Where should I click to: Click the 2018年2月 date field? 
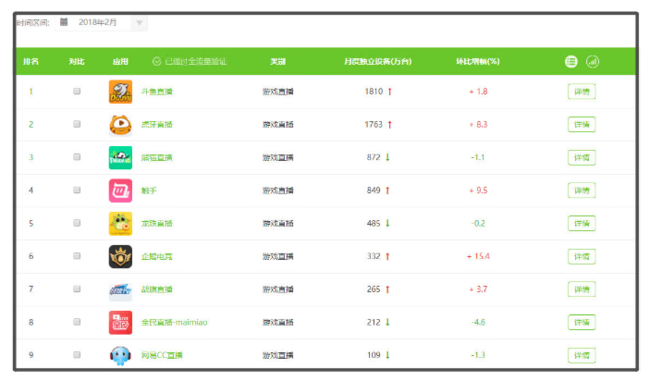101,22
